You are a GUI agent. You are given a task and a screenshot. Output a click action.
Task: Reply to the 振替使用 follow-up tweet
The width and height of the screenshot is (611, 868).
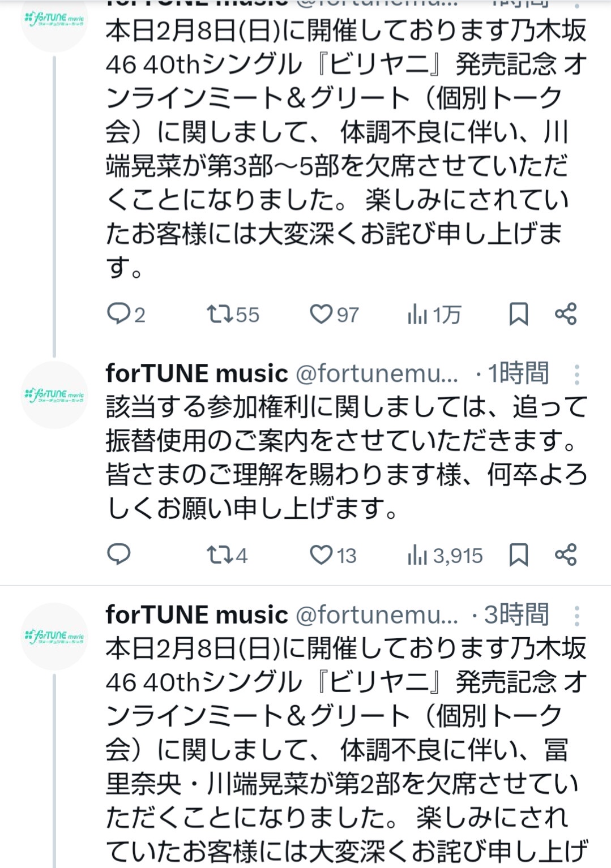[x=119, y=555]
